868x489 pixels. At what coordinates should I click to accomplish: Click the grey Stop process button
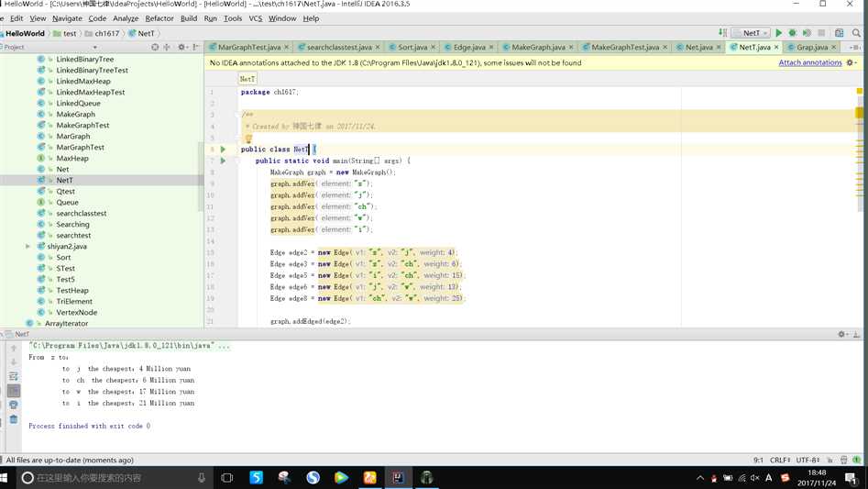(821, 33)
